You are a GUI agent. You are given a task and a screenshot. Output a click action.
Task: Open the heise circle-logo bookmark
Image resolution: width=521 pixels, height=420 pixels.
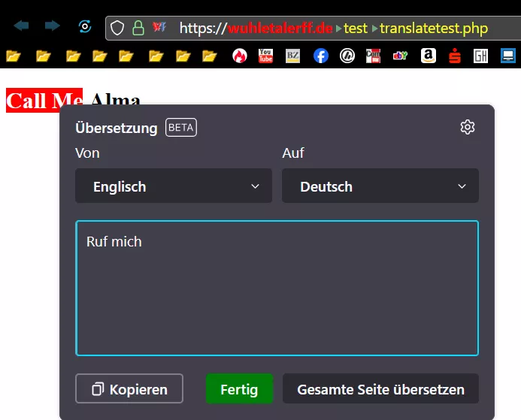347,56
